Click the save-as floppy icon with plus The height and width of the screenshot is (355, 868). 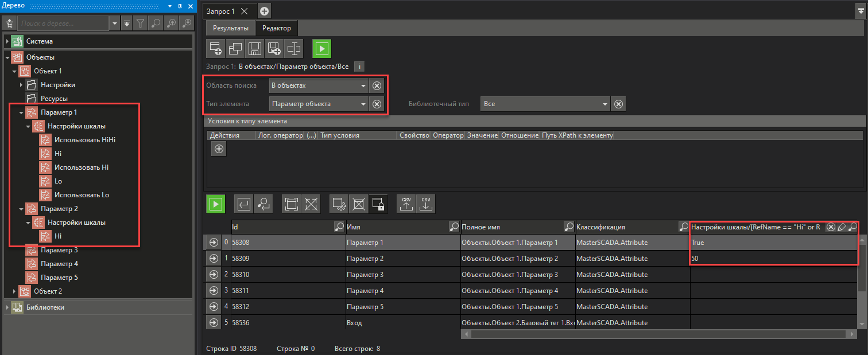274,49
